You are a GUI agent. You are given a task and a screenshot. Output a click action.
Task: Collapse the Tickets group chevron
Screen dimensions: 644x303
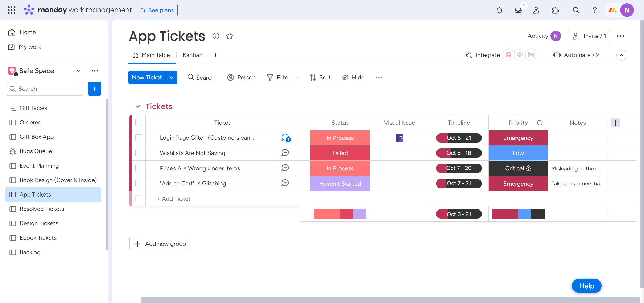[138, 106]
